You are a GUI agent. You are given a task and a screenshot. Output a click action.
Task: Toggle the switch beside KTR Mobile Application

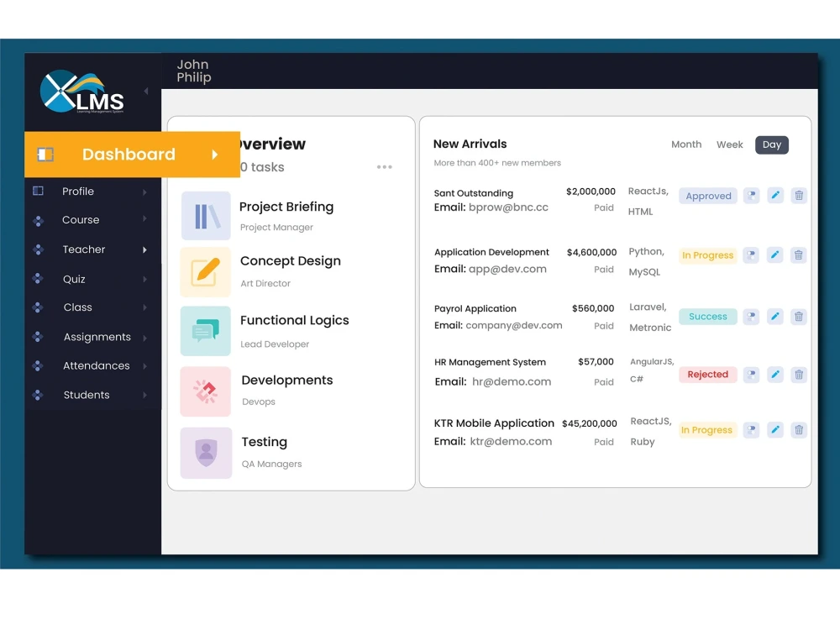coord(752,429)
